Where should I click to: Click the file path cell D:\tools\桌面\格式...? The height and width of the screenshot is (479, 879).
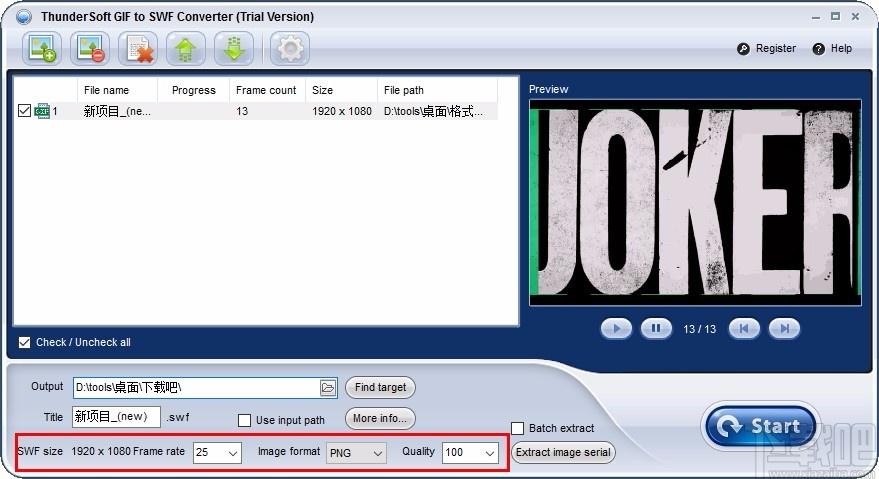(x=433, y=111)
